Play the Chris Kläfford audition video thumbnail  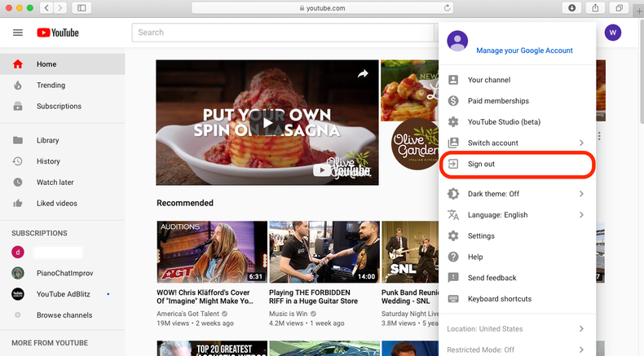[x=211, y=252]
